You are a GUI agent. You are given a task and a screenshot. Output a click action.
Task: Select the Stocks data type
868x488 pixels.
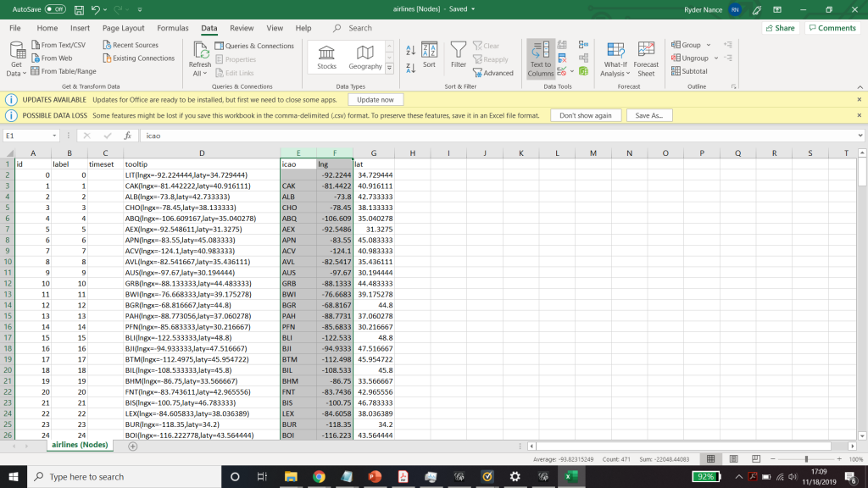coord(326,56)
